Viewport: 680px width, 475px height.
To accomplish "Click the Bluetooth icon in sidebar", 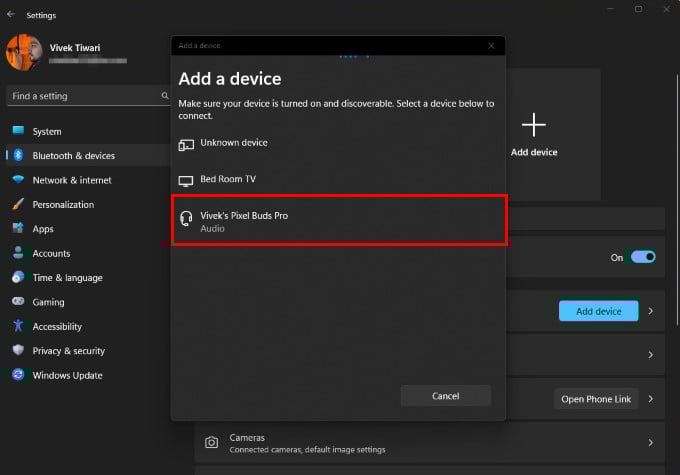I will pyautogui.click(x=18, y=155).
